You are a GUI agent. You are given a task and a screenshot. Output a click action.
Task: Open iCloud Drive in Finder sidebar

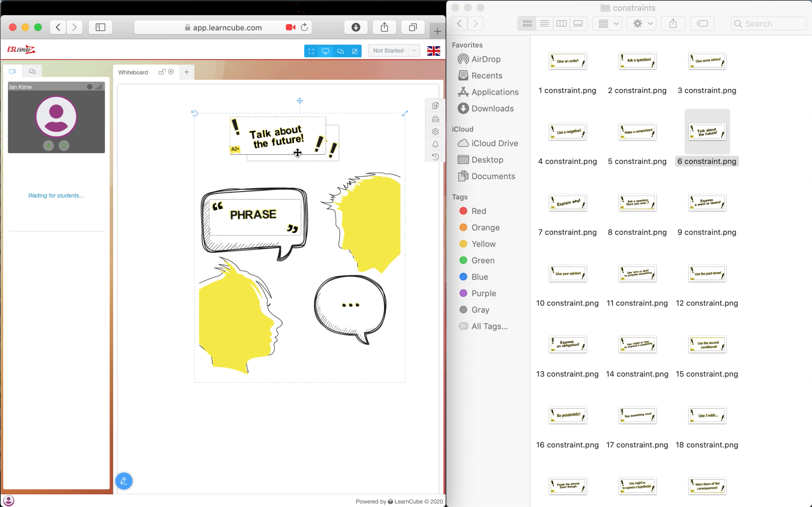[495, 143]
